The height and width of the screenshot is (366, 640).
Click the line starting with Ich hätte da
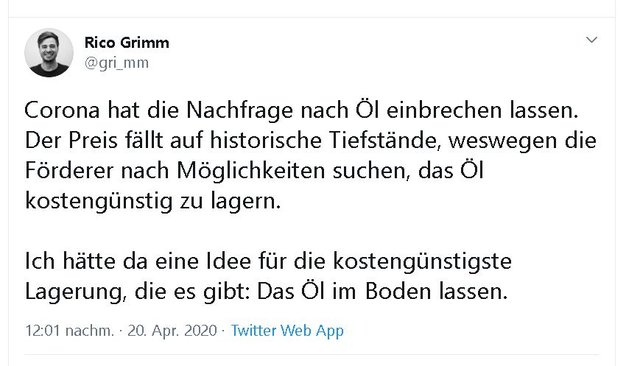pyautogui.click(x=268, y=261)
